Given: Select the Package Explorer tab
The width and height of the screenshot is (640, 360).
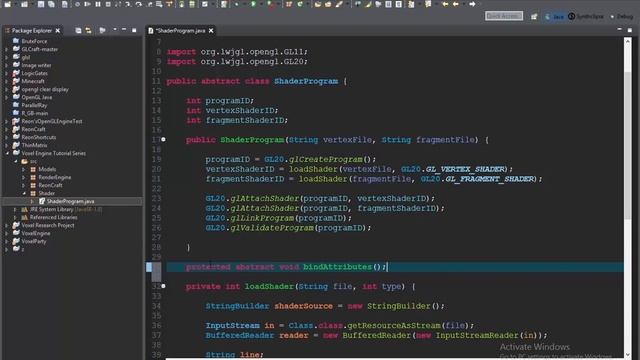Looking at the screenshot, I should click(31, 31).
